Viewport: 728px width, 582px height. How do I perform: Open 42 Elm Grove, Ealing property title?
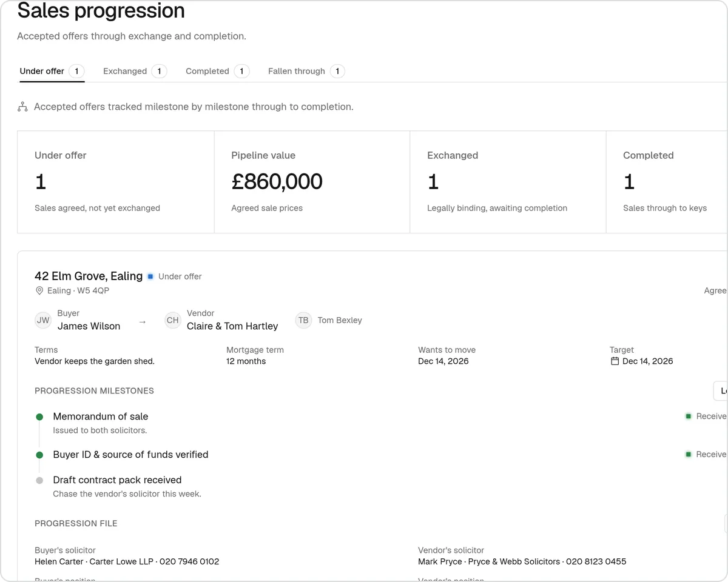[89, 276]
